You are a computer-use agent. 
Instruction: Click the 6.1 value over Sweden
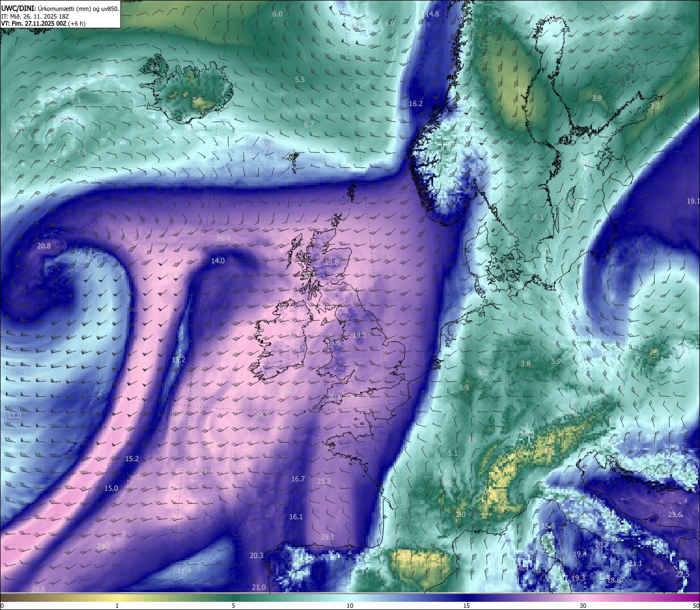pos(539,217)
